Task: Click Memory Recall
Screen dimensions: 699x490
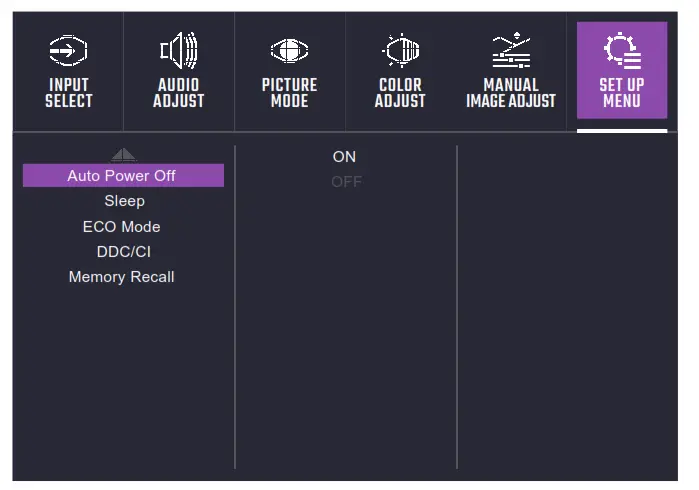Action: [x=121, y=277]
